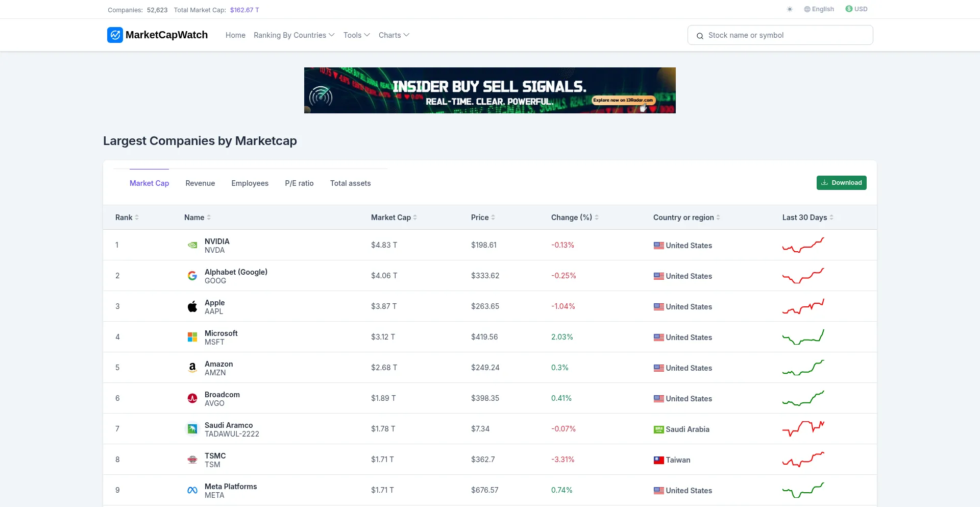Click the MarketCapWatch brand name

coord(166,35)
